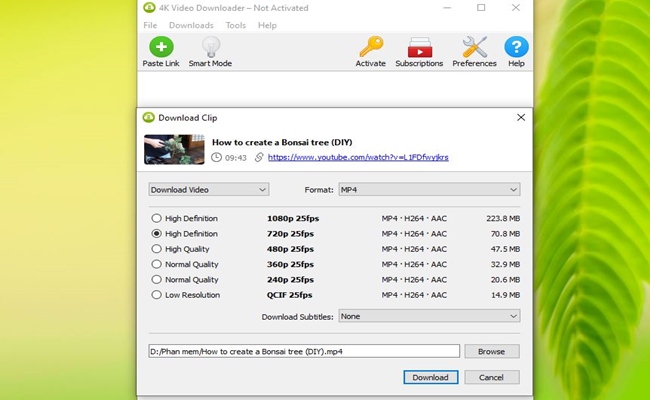650x400 pixels.
Task: Click the link chain icon beside URL
Action: [259, 157]
